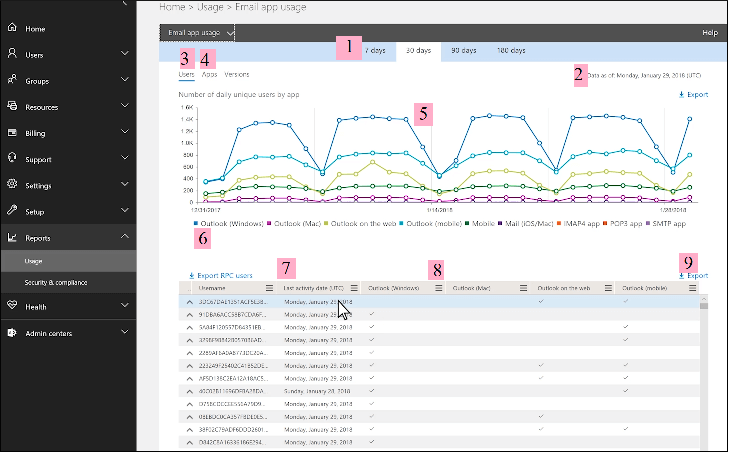730x454 pixels.
Task: Expand the Setup sidebar section chevron
Action: coord(124,210)
